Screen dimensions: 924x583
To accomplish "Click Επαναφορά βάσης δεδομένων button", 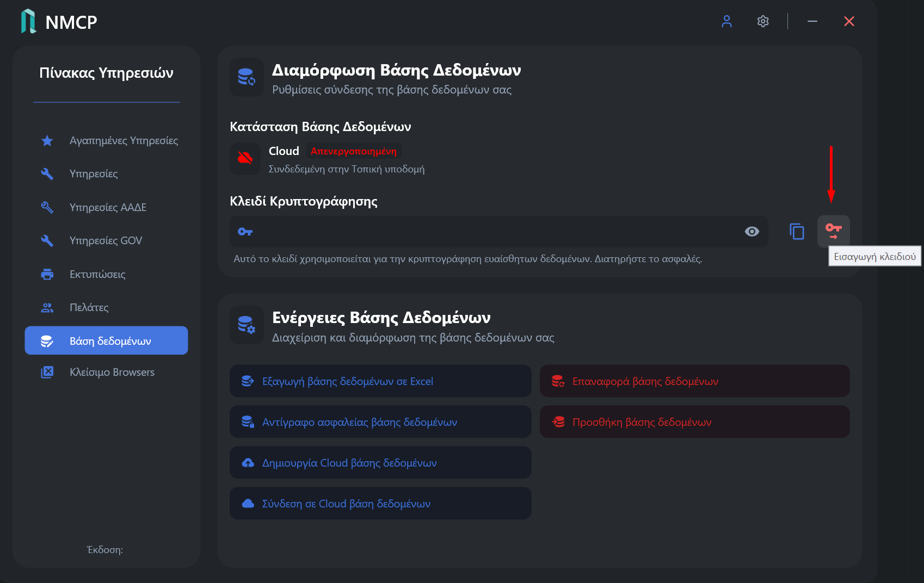I will point(694,381).
